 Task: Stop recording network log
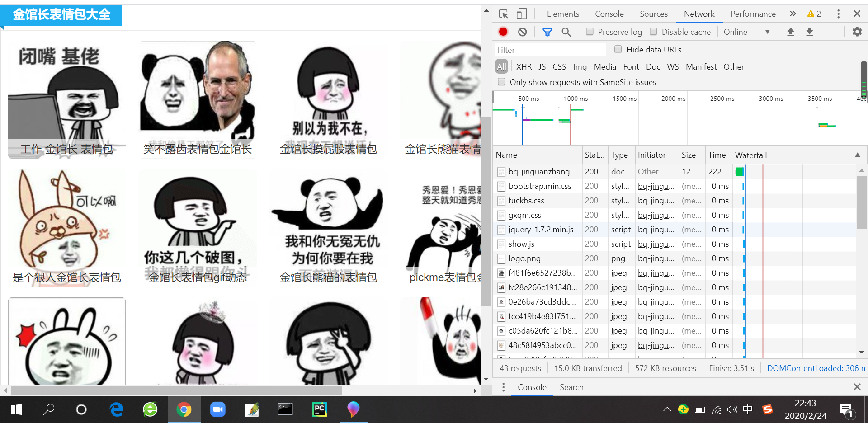[503, 32]
